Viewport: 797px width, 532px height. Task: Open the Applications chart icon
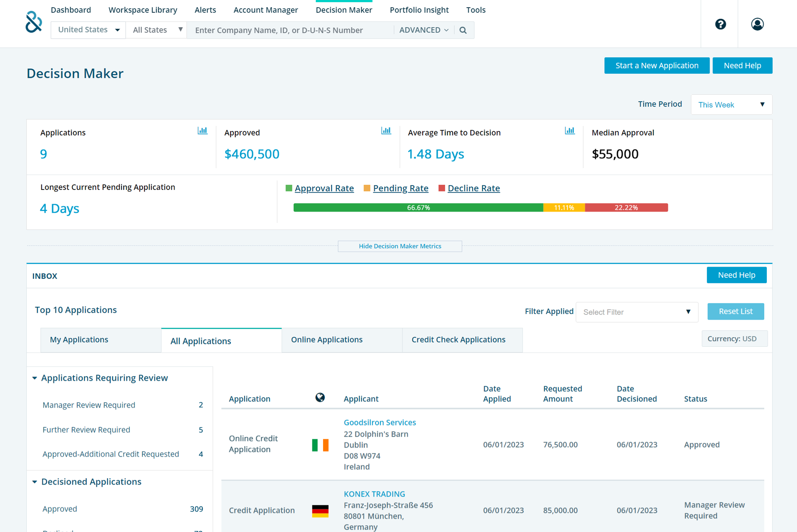pos(202,131)
